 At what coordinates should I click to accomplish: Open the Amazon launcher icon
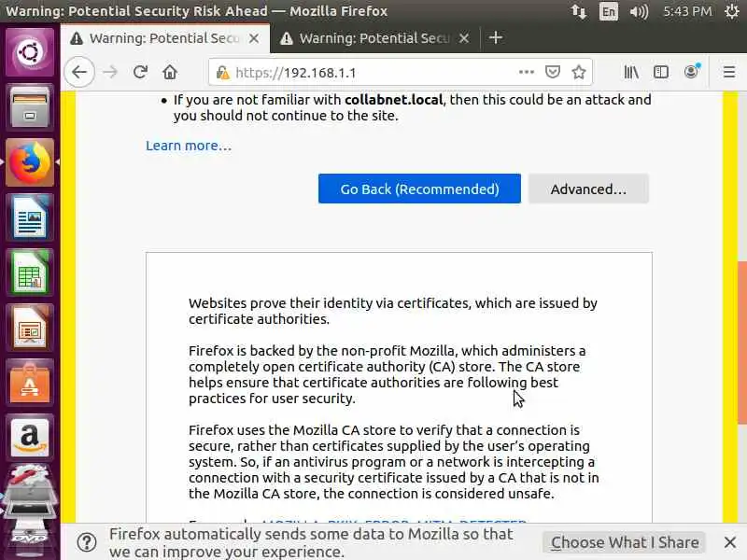coord(30,438)
